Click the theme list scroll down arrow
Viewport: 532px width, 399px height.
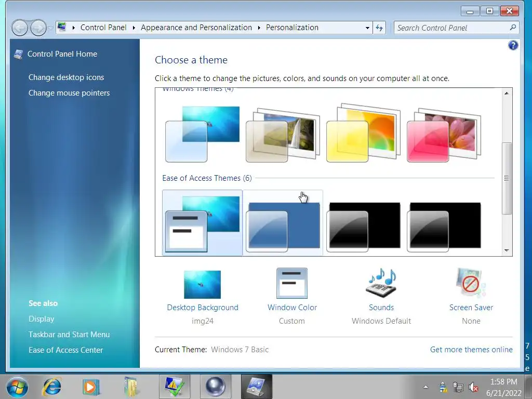click(507, 250)
